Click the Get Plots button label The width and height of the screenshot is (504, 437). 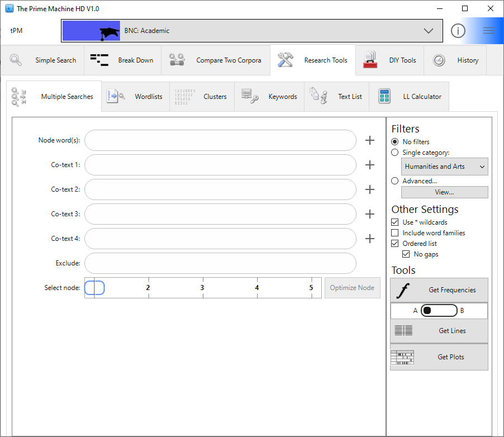(451, 357)
